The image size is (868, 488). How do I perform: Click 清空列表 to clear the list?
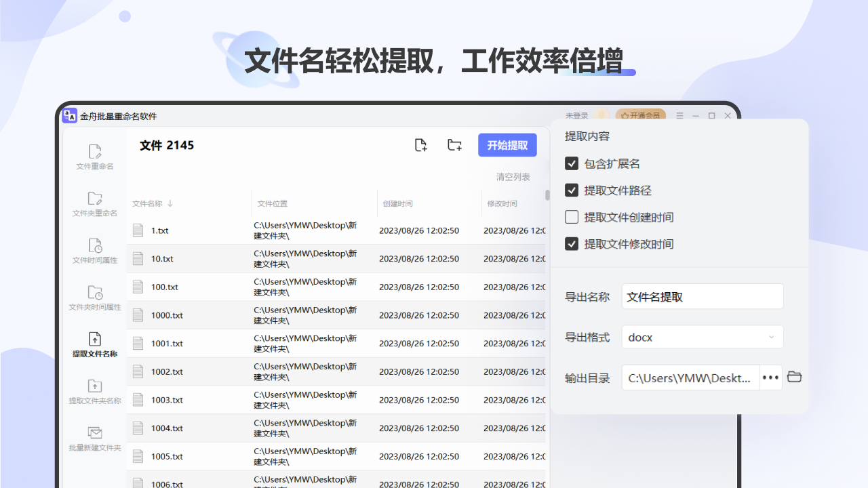pos(514,177)
